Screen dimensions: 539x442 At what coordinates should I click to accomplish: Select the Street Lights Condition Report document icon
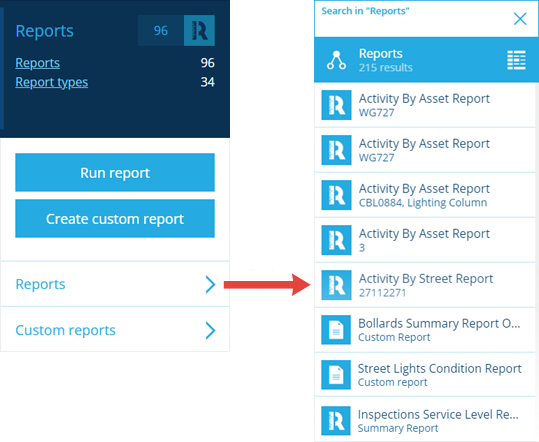pyautogui.click(x=336, y=375)
